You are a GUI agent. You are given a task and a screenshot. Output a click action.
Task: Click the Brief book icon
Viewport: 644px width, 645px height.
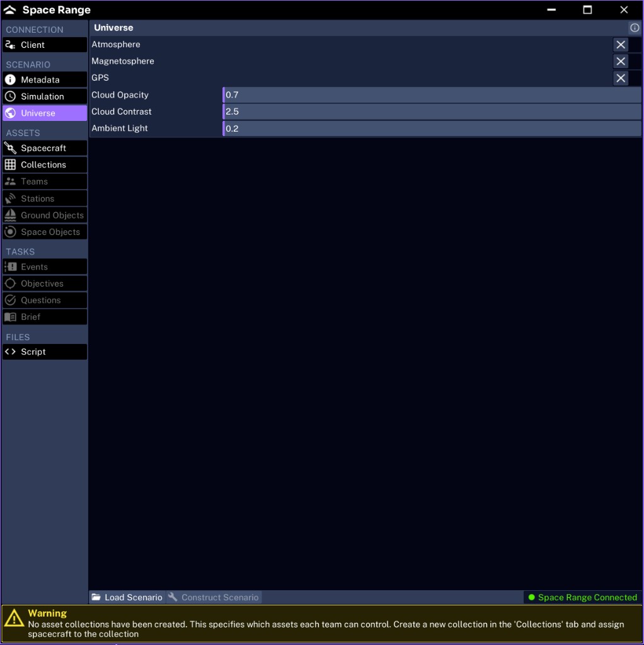point(10,317)
